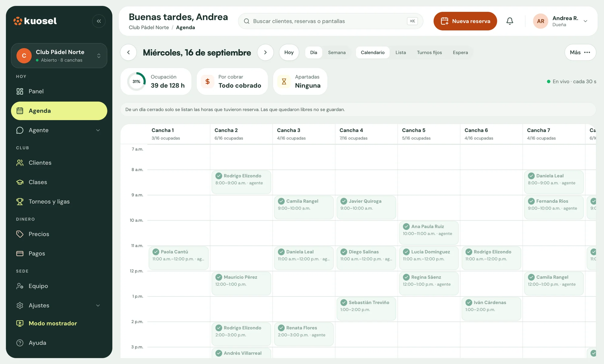Click the search clientes, reservas input field
The width and height of the screenshot is (604, 364).
331,21
